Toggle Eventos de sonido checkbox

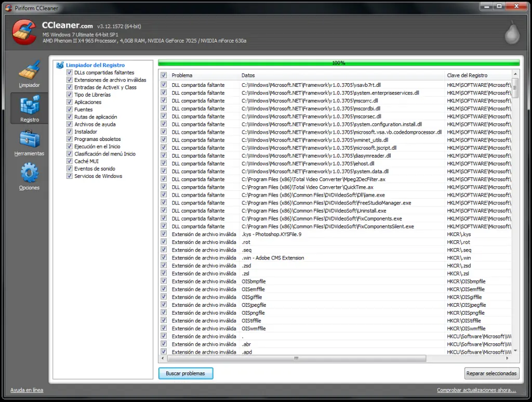[x=70, y=168]
